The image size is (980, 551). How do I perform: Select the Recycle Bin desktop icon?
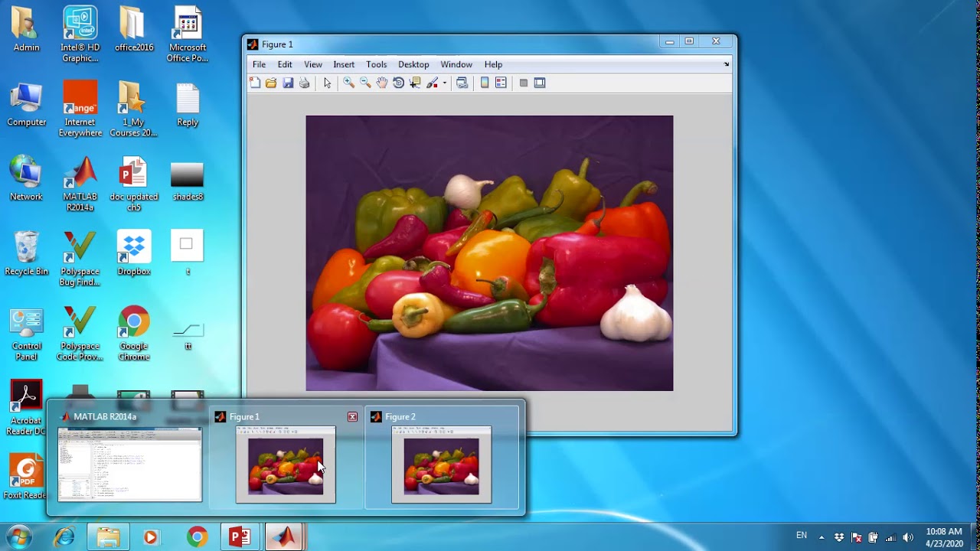pos(27,254)
